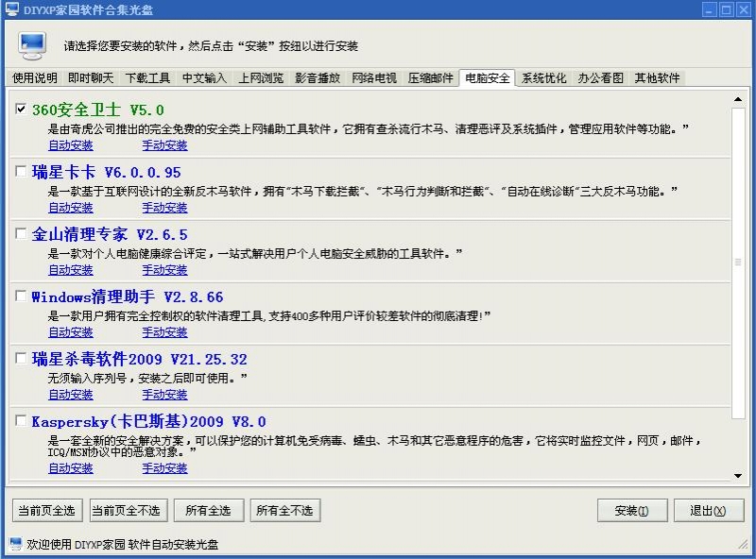Click the 360安全卫士 V5.0 title
The height and width of the screenshot is (559, 756).
(98, 110)
